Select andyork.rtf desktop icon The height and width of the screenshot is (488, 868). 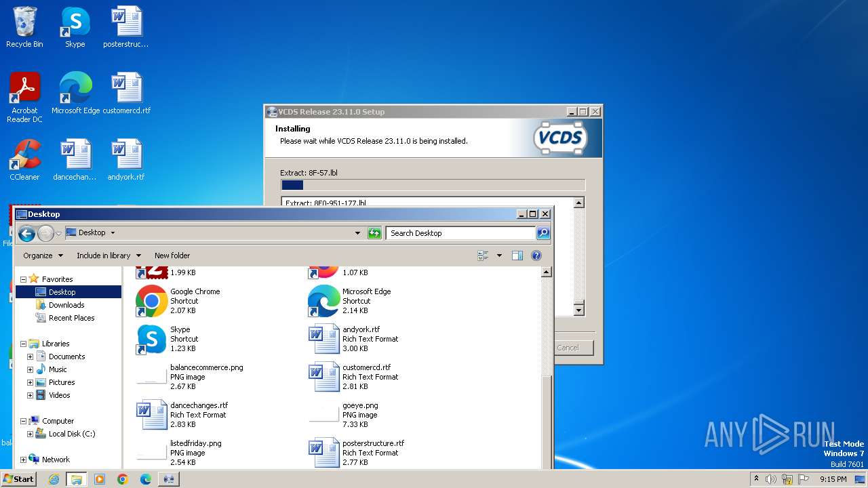point(126,159)
